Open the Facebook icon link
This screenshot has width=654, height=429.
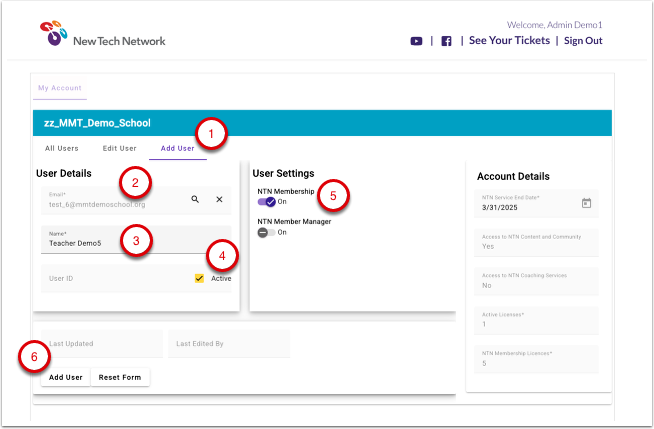point(446,41)
